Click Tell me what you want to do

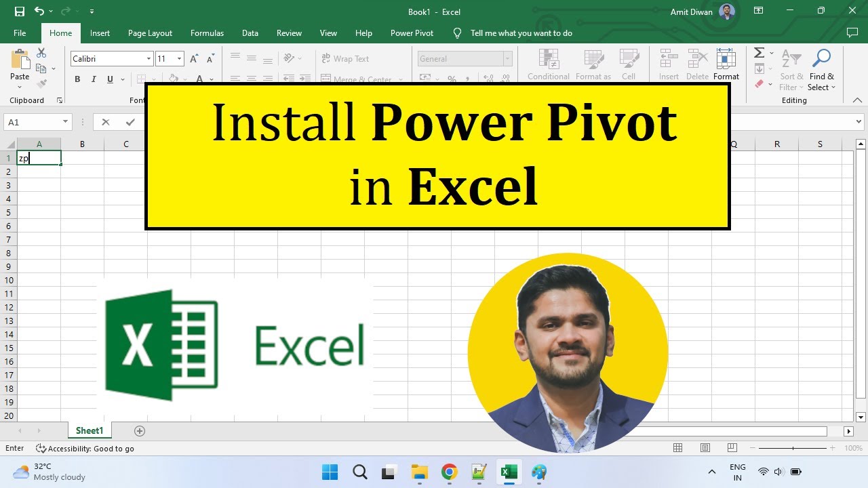point(521,33)
